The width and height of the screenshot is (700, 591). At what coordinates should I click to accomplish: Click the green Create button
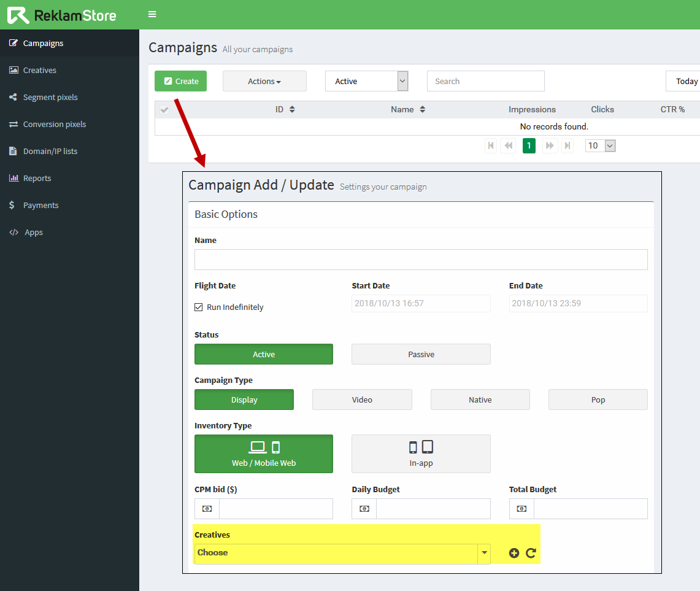click(180, 81)
